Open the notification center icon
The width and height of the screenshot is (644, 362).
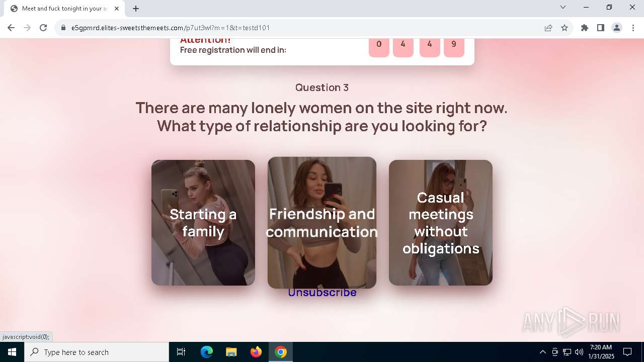[627, 352]
